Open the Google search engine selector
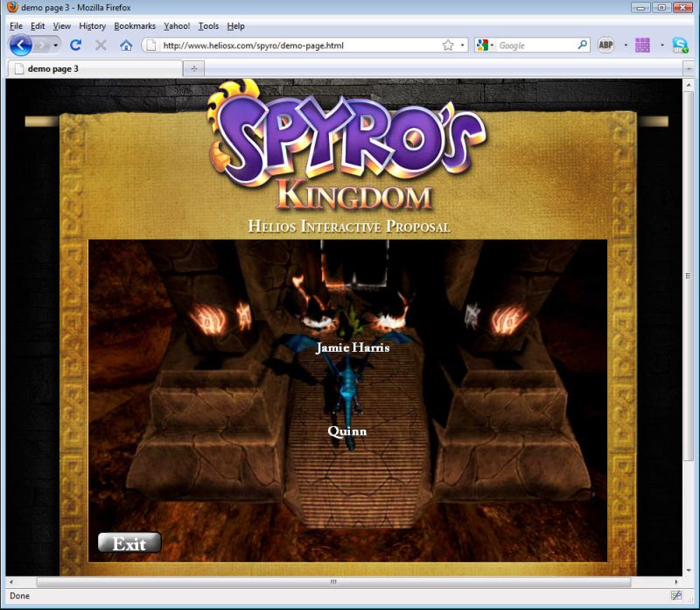 coord(485,46)
